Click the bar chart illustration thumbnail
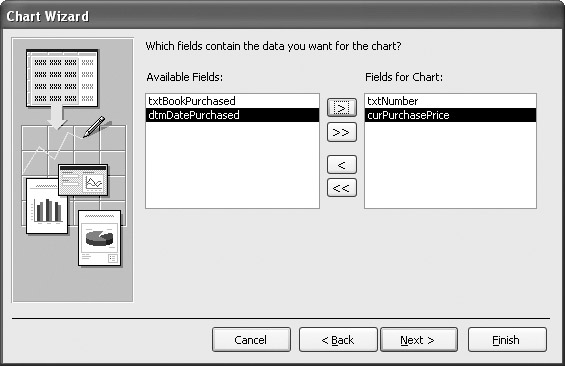The image size is (565, 366). (47, 206)
